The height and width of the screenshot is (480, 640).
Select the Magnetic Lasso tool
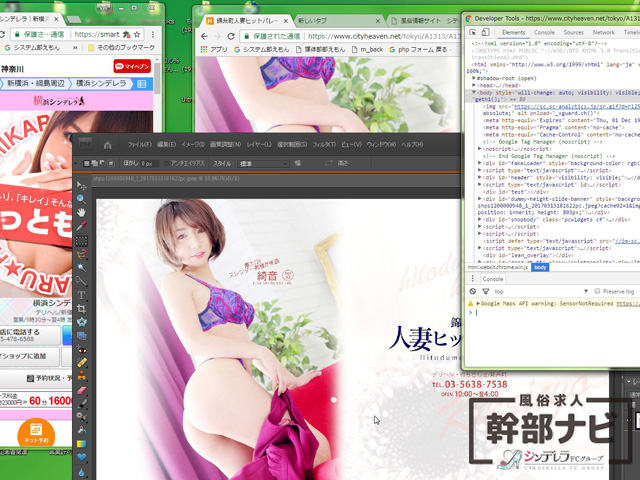(82, 254)
